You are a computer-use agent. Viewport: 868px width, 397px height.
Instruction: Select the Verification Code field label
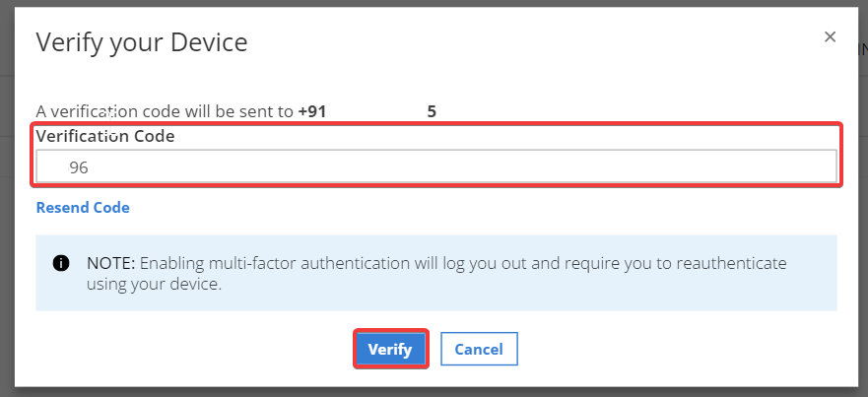(105, 136)
